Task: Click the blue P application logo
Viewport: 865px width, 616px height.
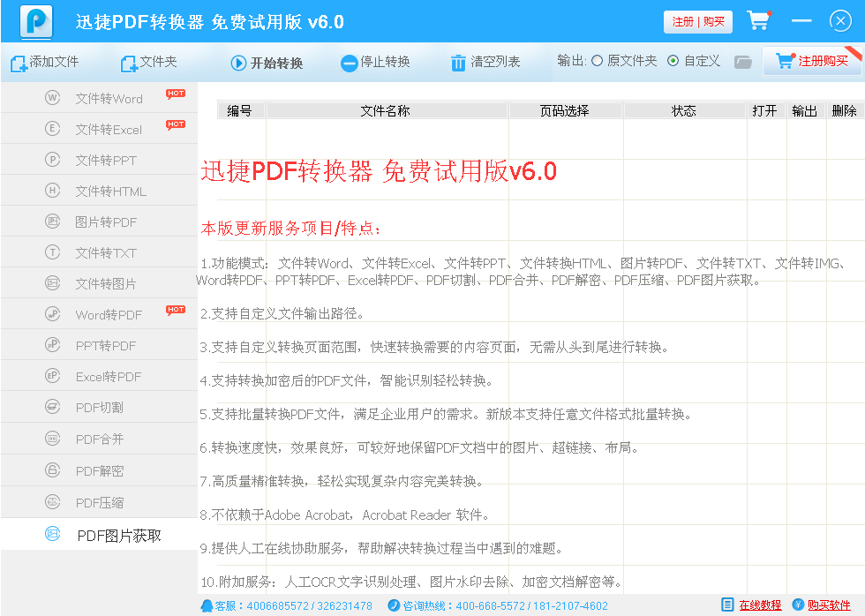Action: [x=36, y=22]
